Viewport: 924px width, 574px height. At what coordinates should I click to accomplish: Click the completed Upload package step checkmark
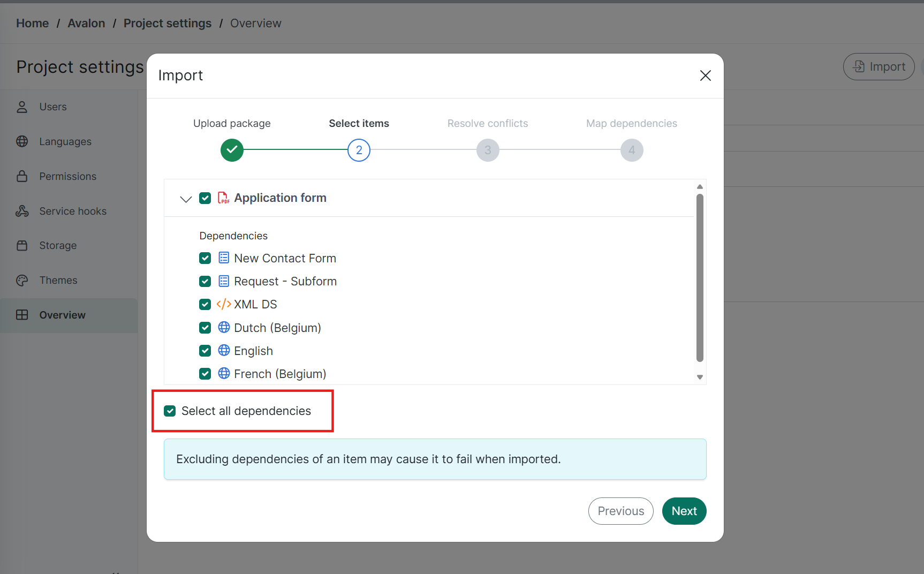pos(232,150)
